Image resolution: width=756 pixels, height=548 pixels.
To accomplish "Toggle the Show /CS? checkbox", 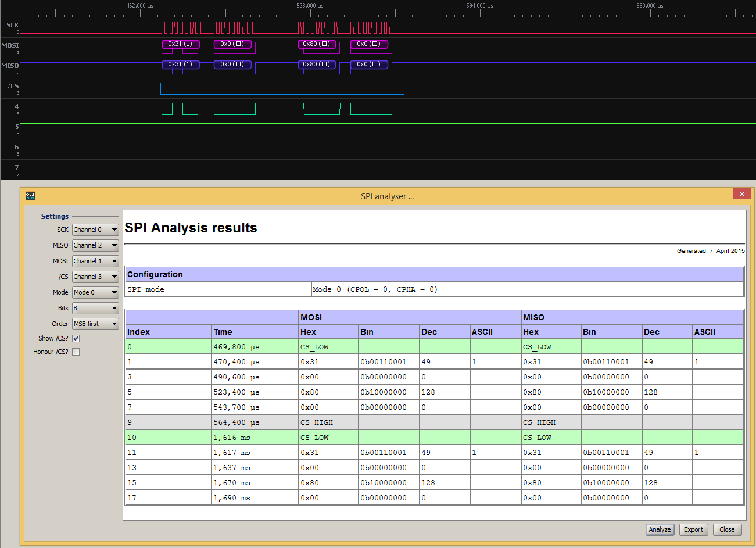I will point(76,338).
